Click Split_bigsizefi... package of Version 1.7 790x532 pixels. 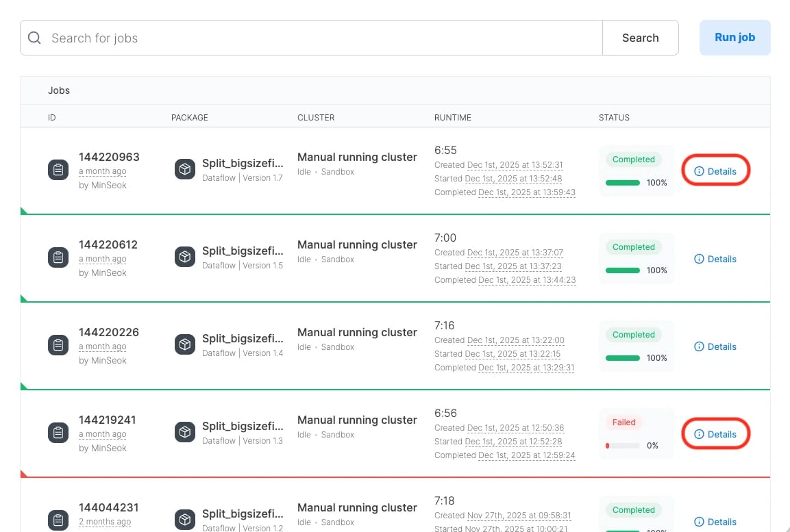pyautogui.click(x=243, y=163)
